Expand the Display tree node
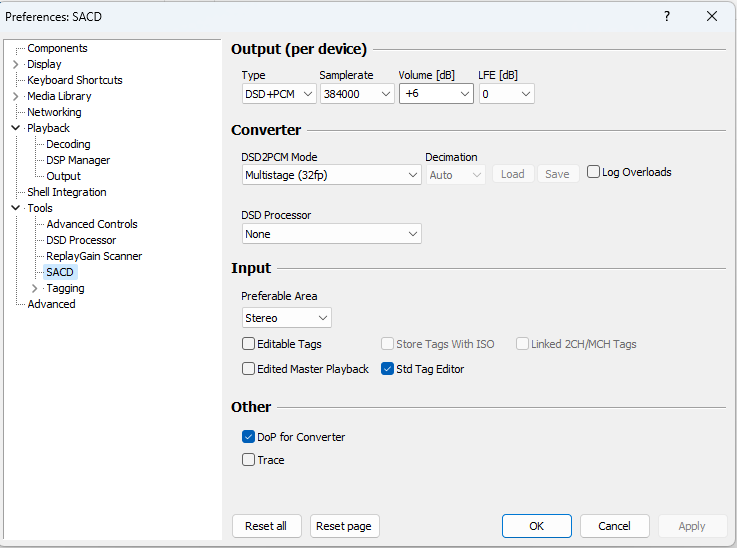This screenshot has height=548, width=737. coord(15,64)
